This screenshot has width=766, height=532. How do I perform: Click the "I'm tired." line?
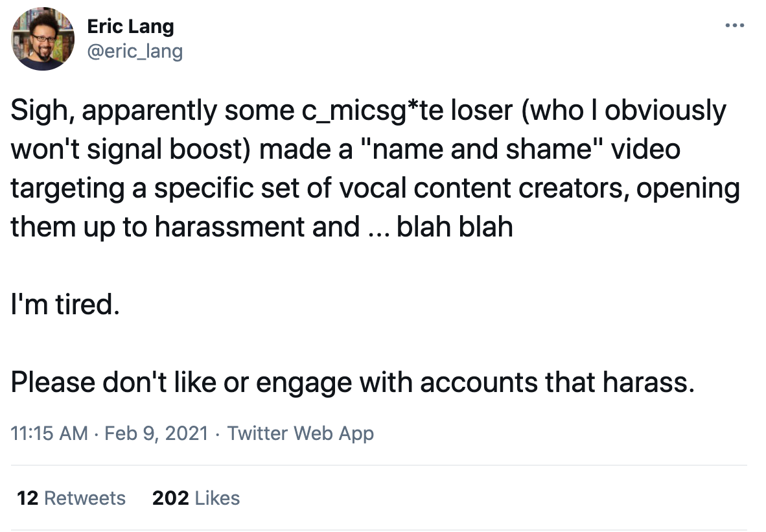pos(65,305)
